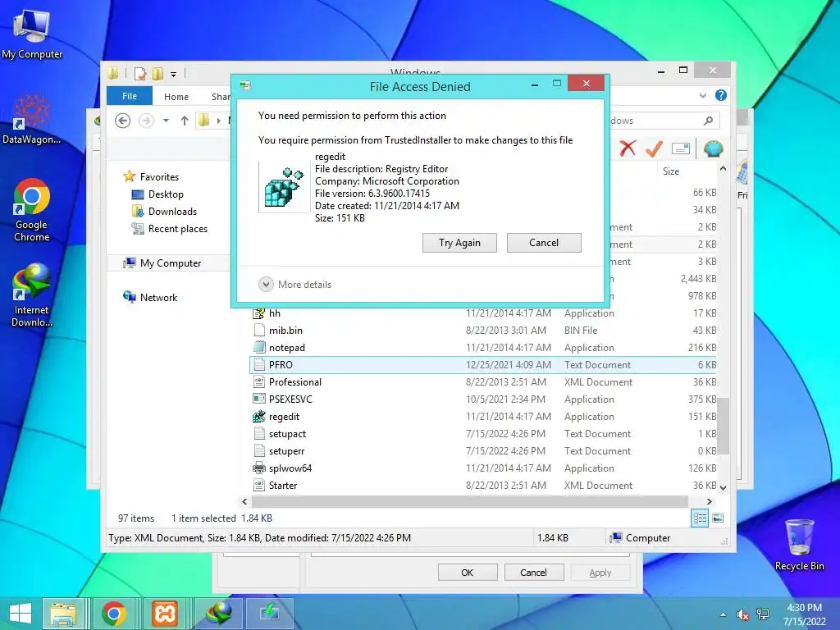
Task: Click the taskbar clock showing 4:30 PM
Action: click(x=804, y=614)
